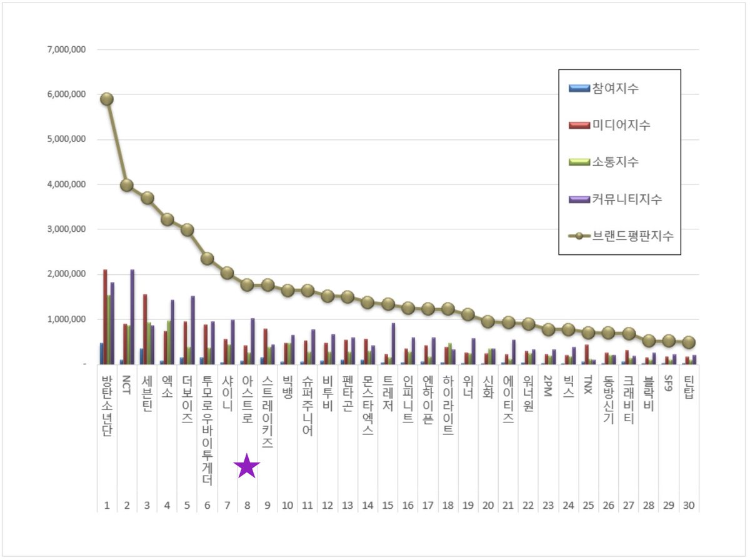Click 트레저's purple 커뮤니티지수 bar
The image size is (750, 560).
392,344
